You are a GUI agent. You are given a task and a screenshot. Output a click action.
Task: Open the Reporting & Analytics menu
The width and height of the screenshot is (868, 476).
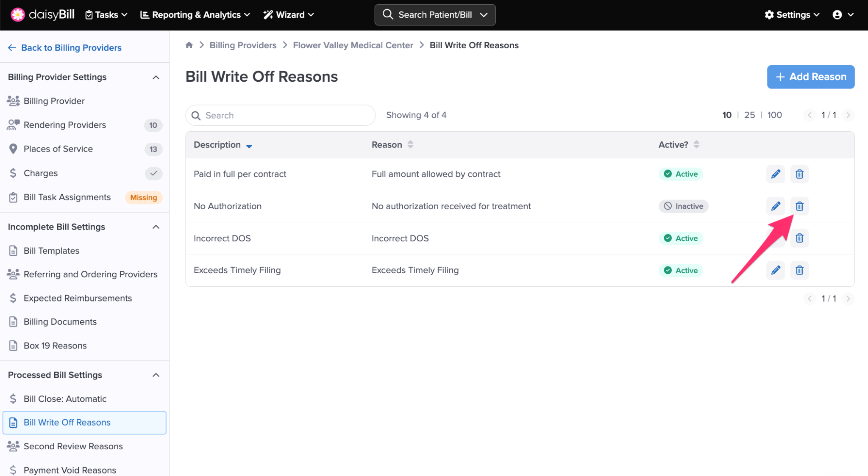[x=195, y=15]
